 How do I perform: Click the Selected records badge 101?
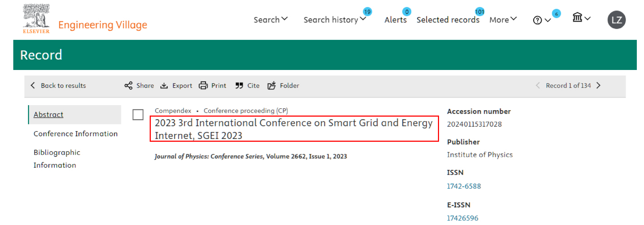[480, 11]
